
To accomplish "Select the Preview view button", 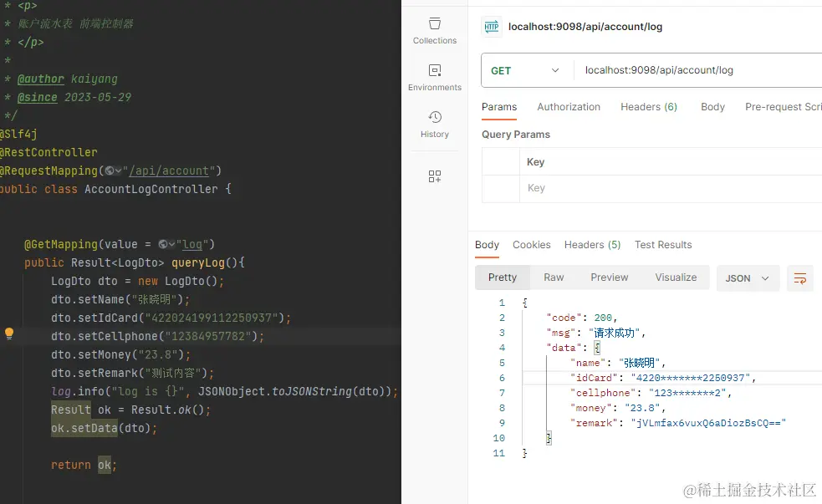I will point(609,277).
